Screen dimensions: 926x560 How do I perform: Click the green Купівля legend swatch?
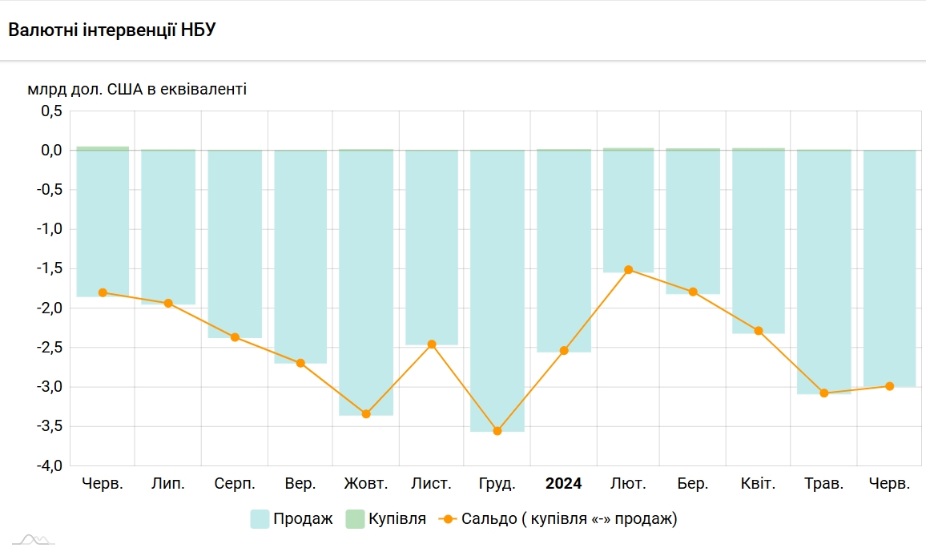pos(355,518)
